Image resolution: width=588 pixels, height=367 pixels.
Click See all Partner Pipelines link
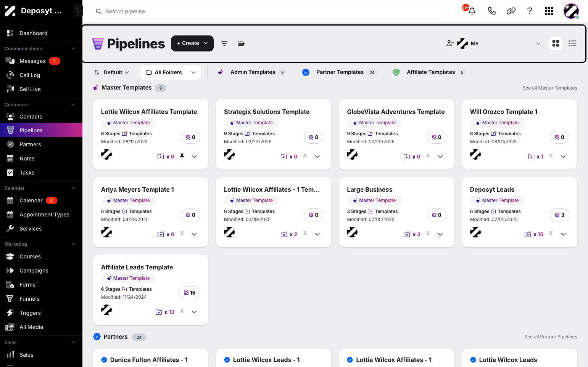click(x=551, y=337)
